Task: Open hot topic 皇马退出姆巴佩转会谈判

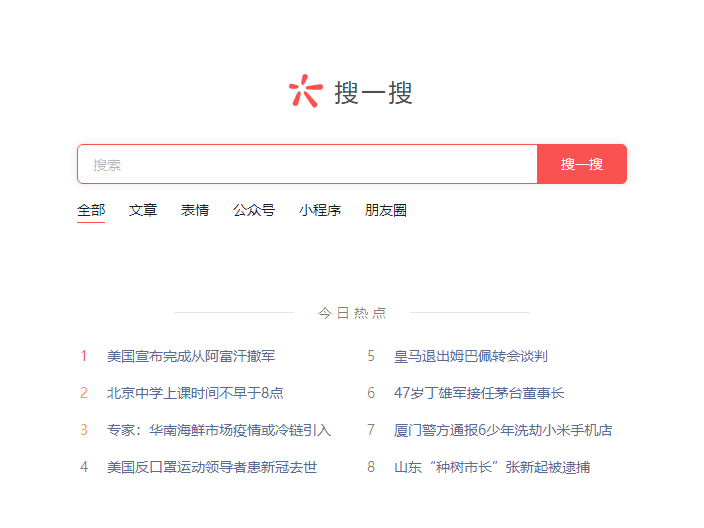Action: tap(471, 356)
